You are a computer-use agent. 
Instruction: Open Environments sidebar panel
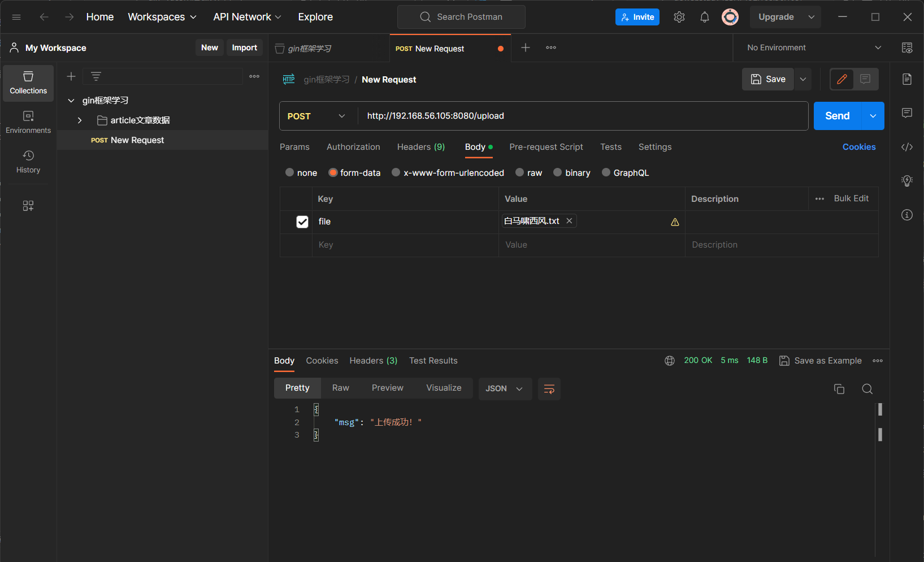[28, 123]
